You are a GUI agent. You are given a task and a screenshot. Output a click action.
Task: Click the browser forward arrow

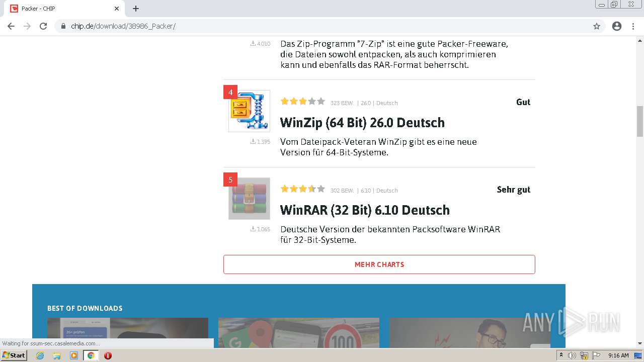tap(27, 26)
